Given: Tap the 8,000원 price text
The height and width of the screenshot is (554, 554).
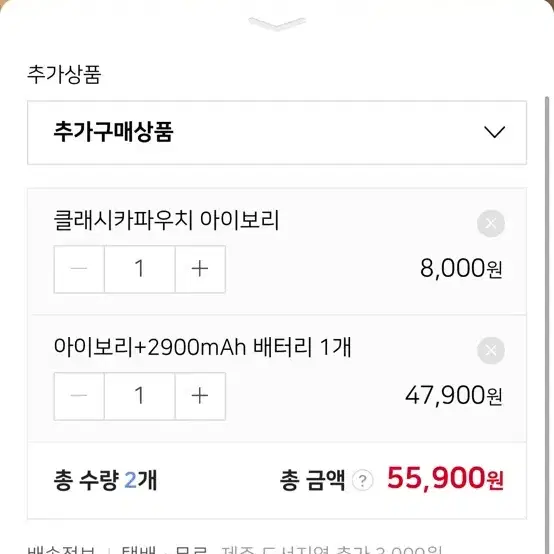Looking at the screenshot, I should [461, 269].
